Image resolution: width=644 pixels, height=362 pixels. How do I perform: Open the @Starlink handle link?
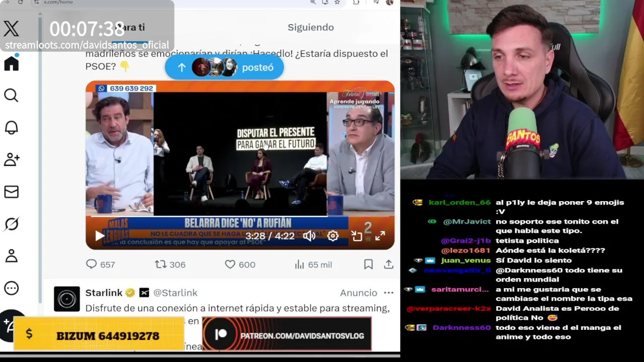coord(175,293)
